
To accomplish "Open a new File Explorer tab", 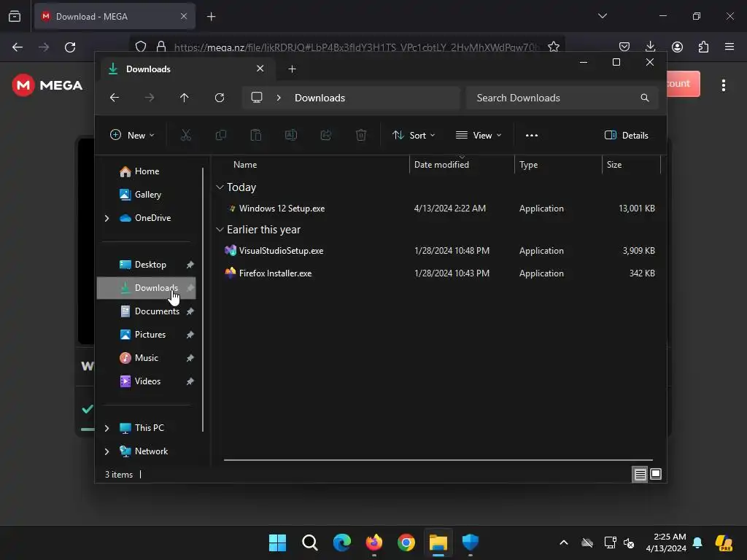I will pos(292,69).
